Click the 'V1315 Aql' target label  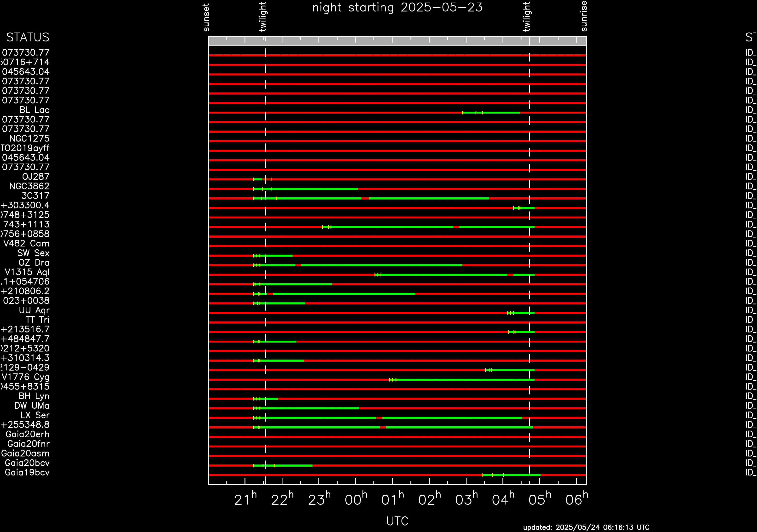[27, 272]
